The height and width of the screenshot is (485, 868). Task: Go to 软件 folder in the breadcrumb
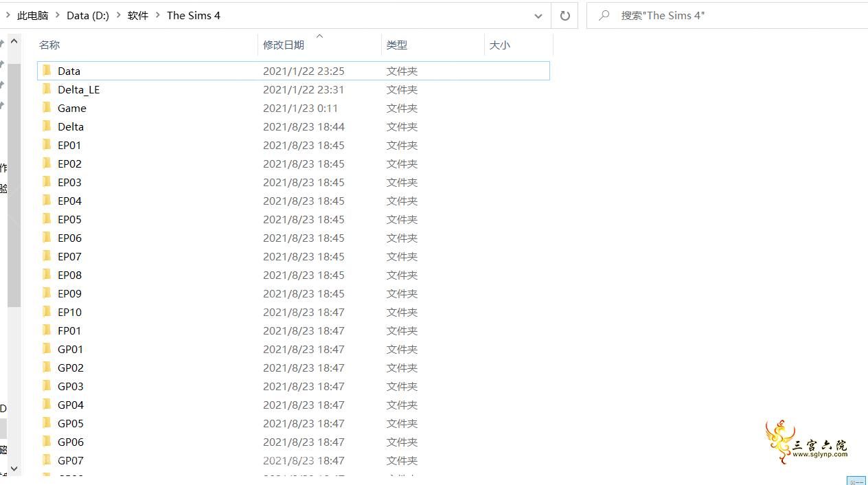coord(138,15)
